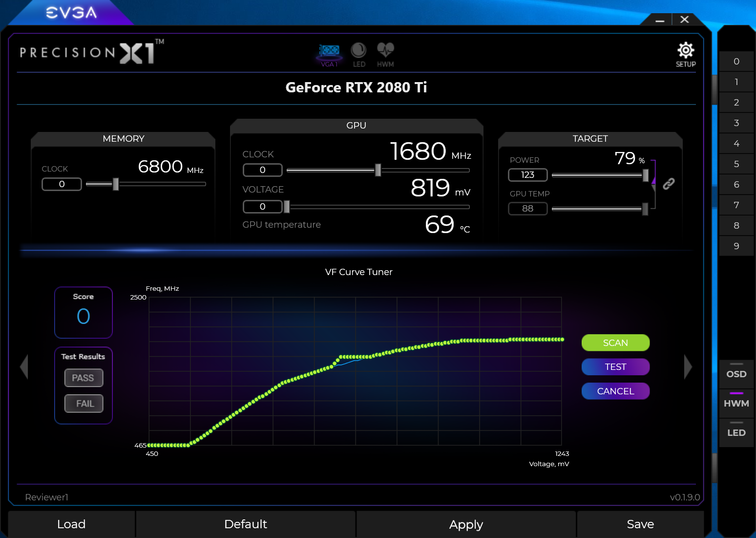Image resolution: width=756 pixels, height=538 pixels.
Task: Select profile slot 6
Action: pos(736,185)
